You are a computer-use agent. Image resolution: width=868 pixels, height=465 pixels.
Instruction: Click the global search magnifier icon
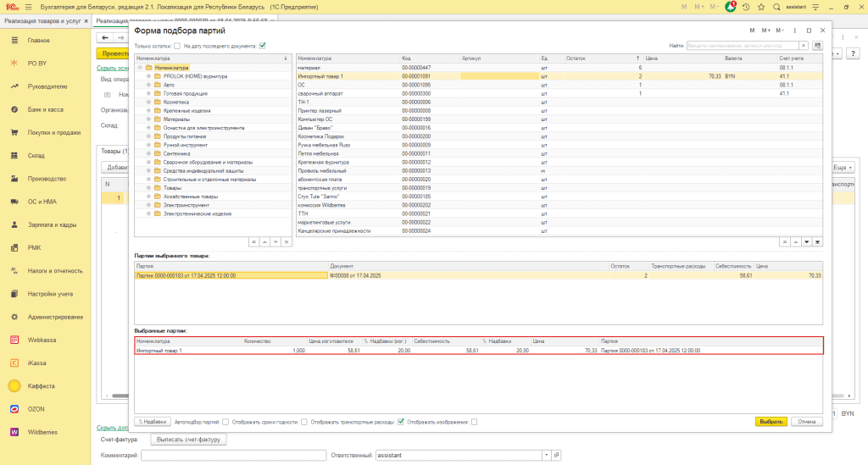tap(776, 7)
